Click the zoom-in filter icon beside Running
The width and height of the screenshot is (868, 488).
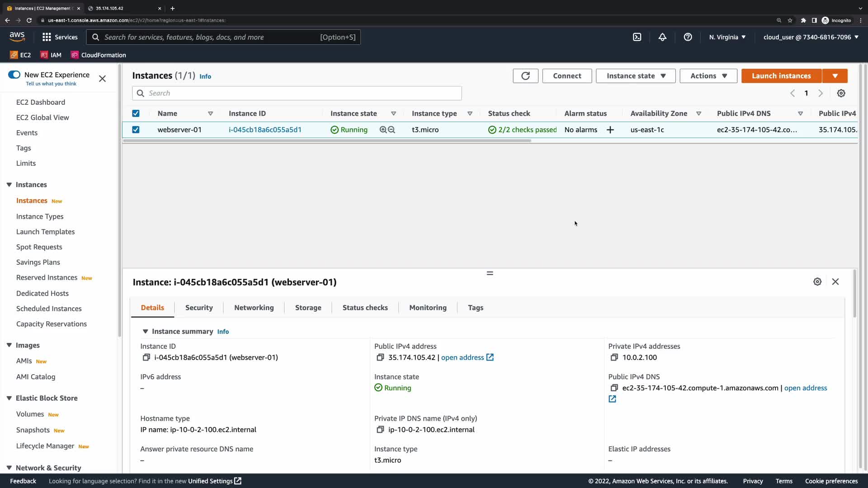383,130
